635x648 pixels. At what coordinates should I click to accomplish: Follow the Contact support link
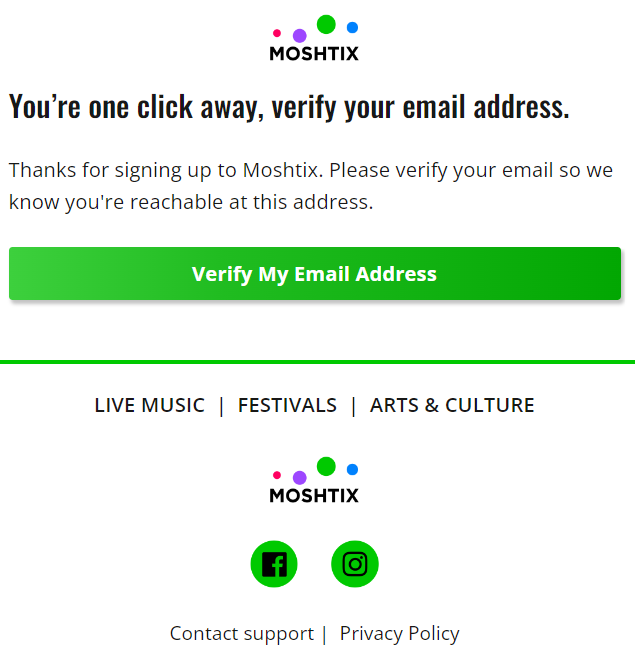[x=242, y=633]
